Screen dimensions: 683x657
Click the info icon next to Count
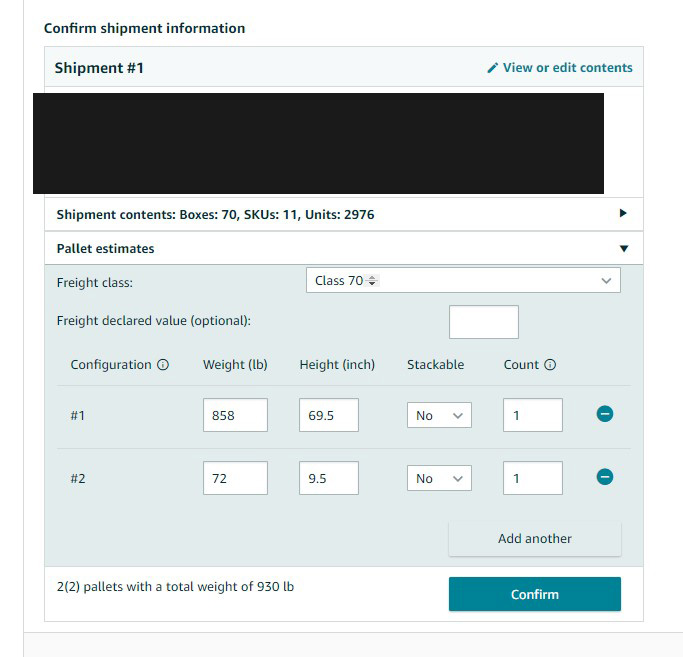click(x=550, y=365)
